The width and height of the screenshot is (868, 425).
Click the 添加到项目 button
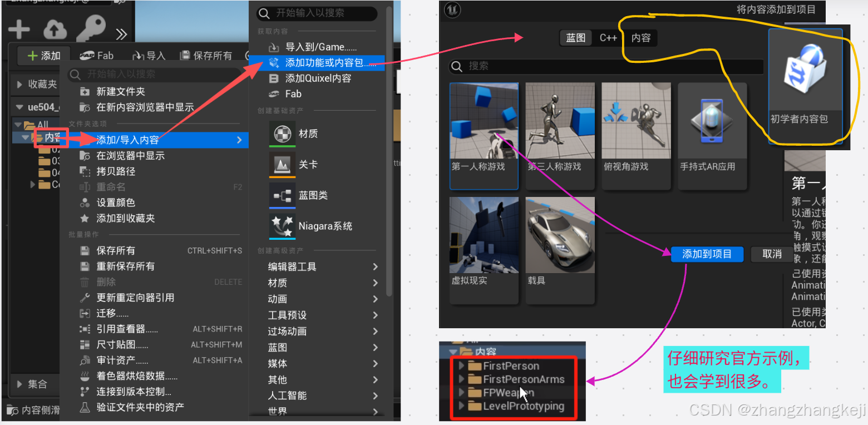tap(707, 254)
